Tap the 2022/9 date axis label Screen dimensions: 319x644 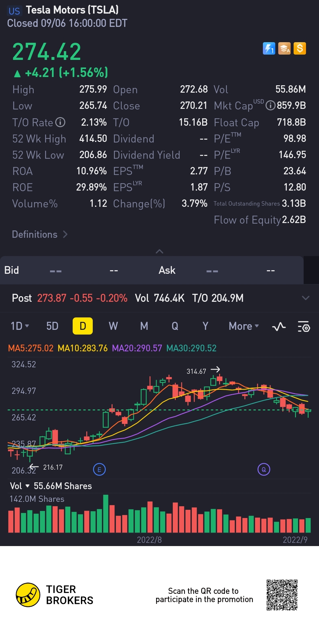295,540
